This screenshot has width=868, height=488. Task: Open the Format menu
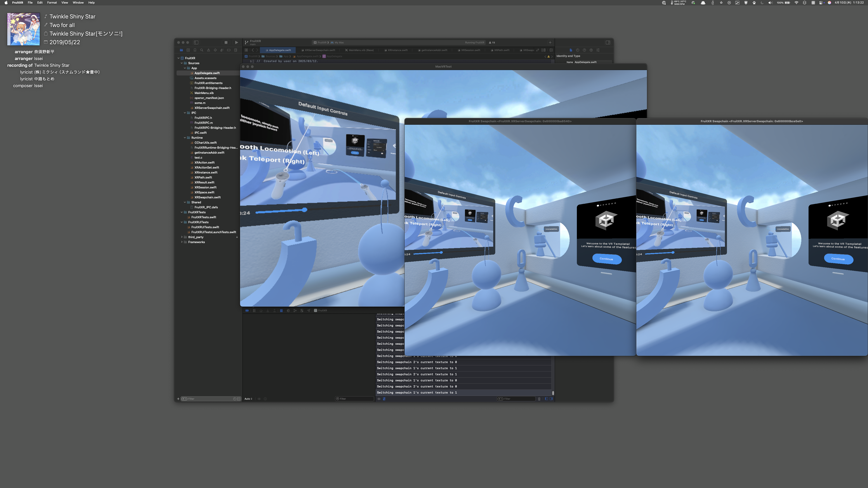pos(52,3)
